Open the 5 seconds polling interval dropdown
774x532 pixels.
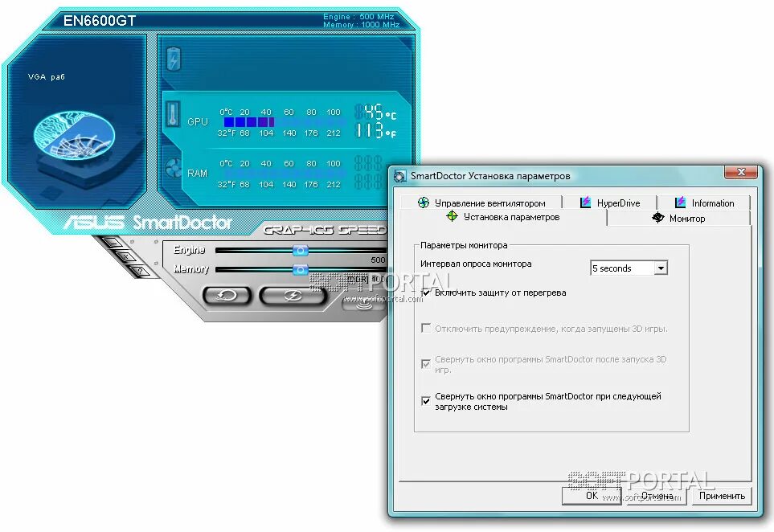click(661, 268)
